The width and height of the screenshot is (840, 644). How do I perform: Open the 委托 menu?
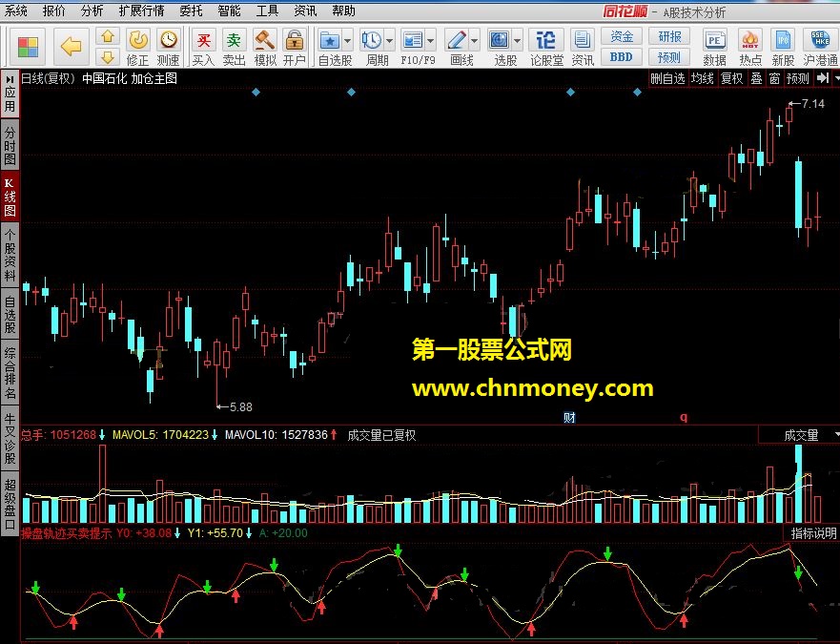click(x=192, y=10)
